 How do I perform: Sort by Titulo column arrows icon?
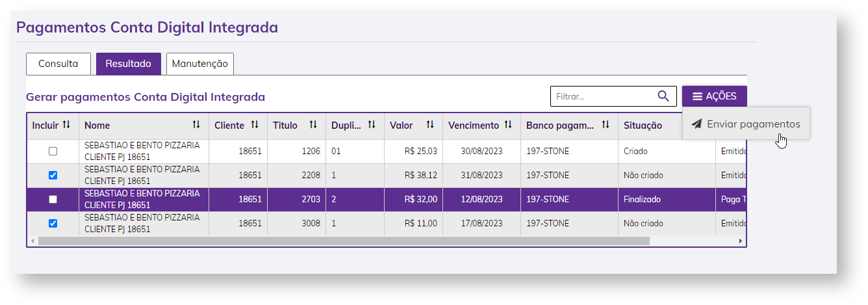pos(313,125)
